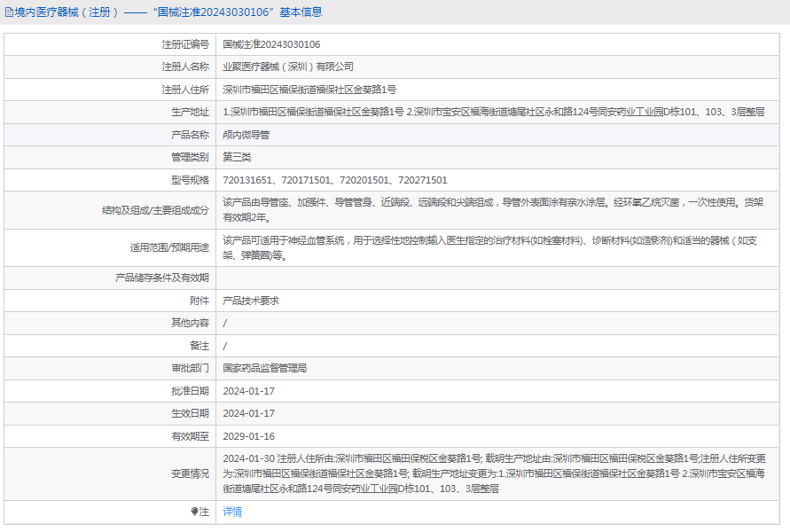Click the 注册人住所 label
790x532 pixels.
click(x=185, y=90)
